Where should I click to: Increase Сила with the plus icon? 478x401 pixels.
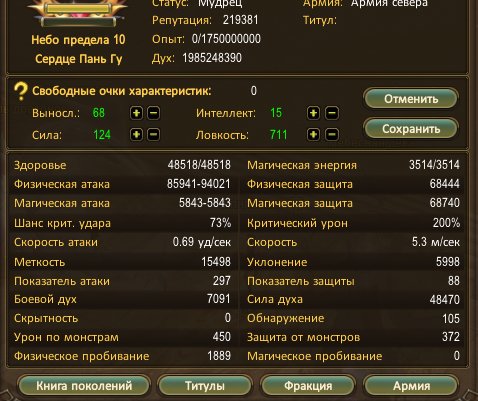tap(136, 135)
